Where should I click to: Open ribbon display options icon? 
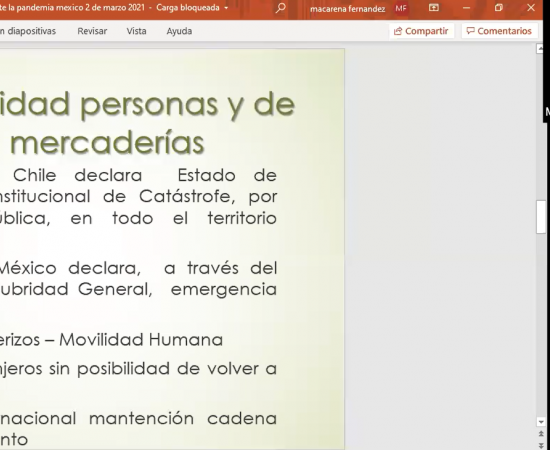tap(434, 8)
